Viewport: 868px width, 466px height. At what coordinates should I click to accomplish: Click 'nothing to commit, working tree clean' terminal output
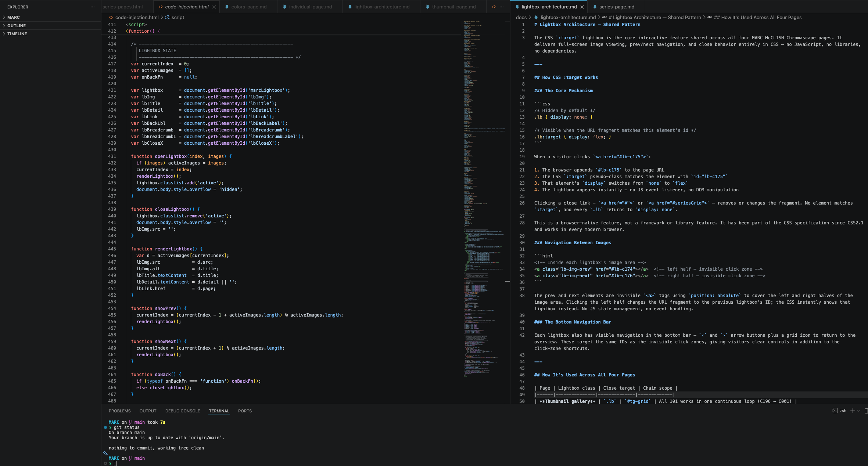(x=156, y=448)
